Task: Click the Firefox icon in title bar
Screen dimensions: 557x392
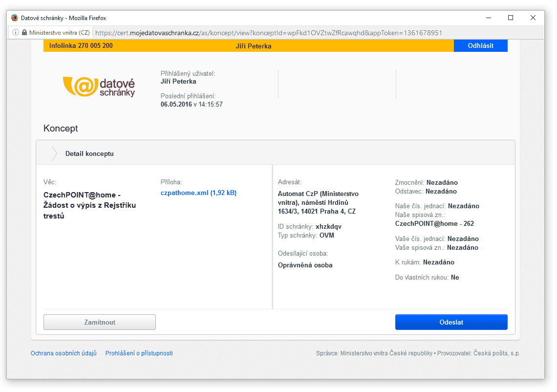Action: point(15,18)
